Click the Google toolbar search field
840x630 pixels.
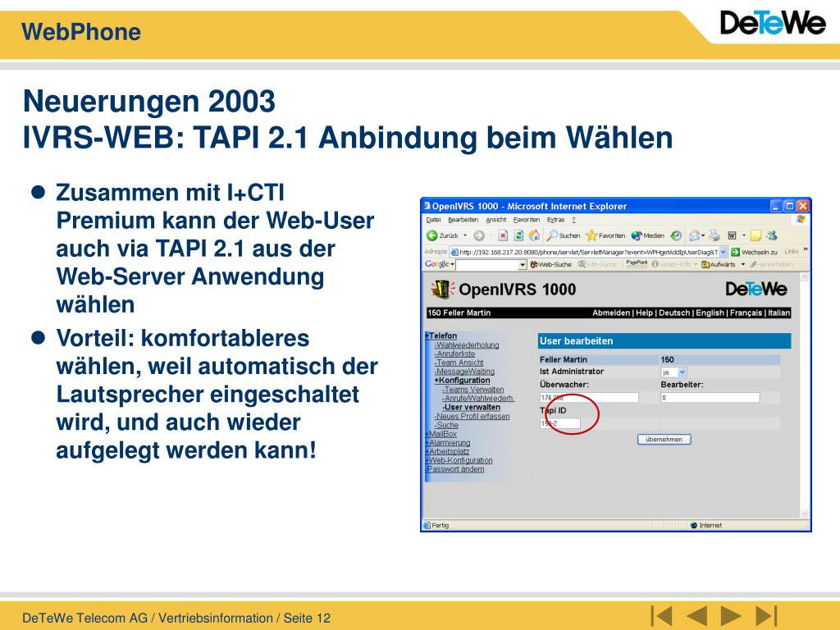[x=487, y=265]
